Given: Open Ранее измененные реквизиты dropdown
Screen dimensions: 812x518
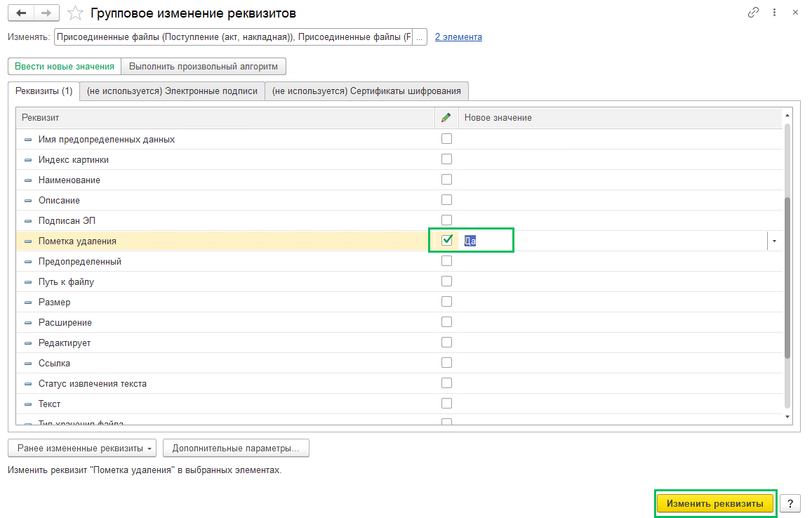Looking at the screenshot, I should [82, 448].
